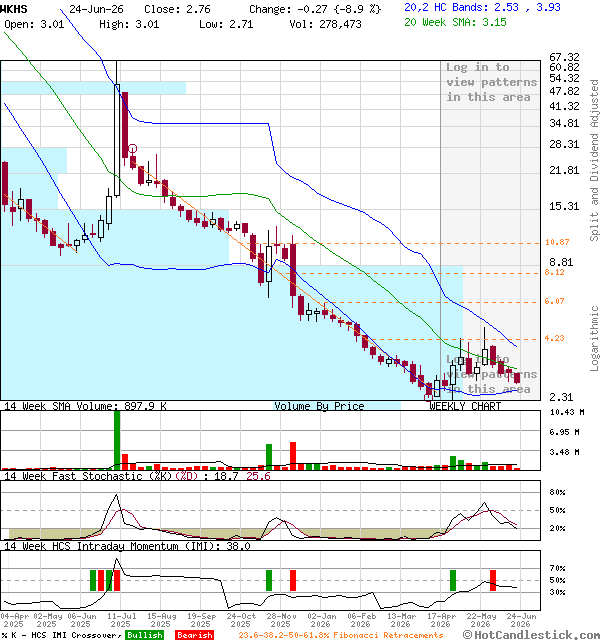600x640 pixels.
Task: Click the red IMI crossover bar near 22-May
Action: point(493,580)
